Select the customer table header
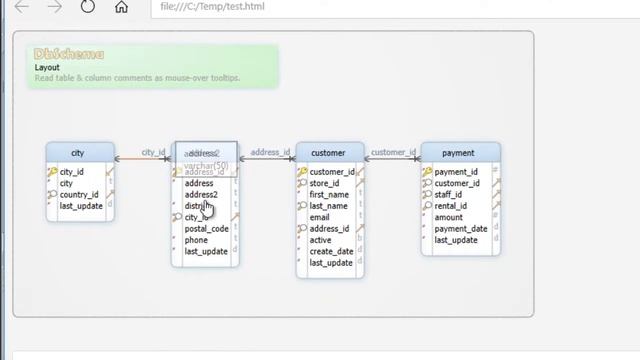640x360 pixels. click(x=330, y=153)
